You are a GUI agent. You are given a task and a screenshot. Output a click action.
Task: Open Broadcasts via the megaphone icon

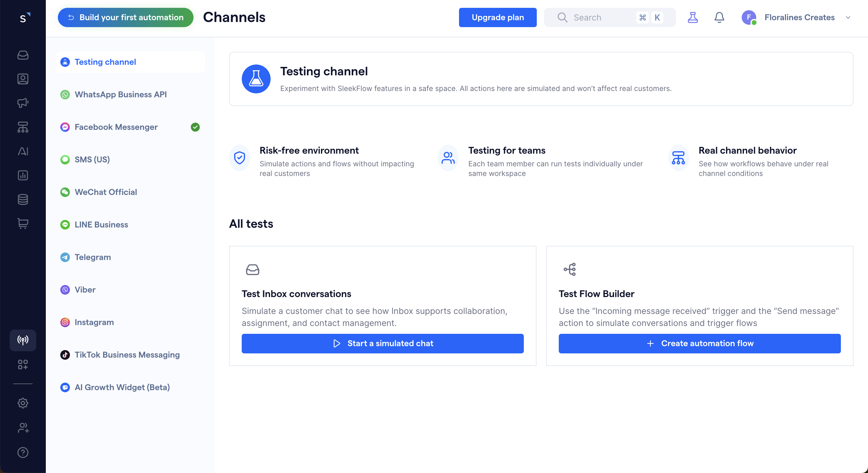[x=23, y=103]
